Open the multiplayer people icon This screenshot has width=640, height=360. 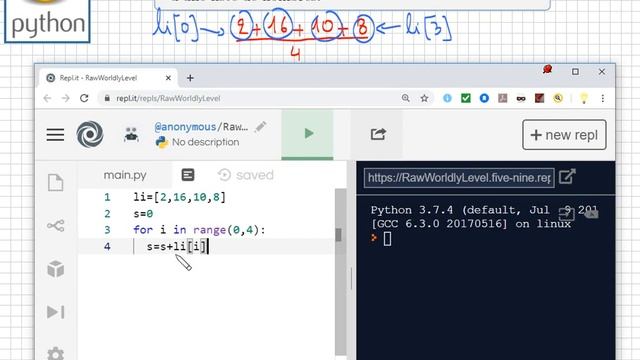pyautogui.click(x=131, y=134)
